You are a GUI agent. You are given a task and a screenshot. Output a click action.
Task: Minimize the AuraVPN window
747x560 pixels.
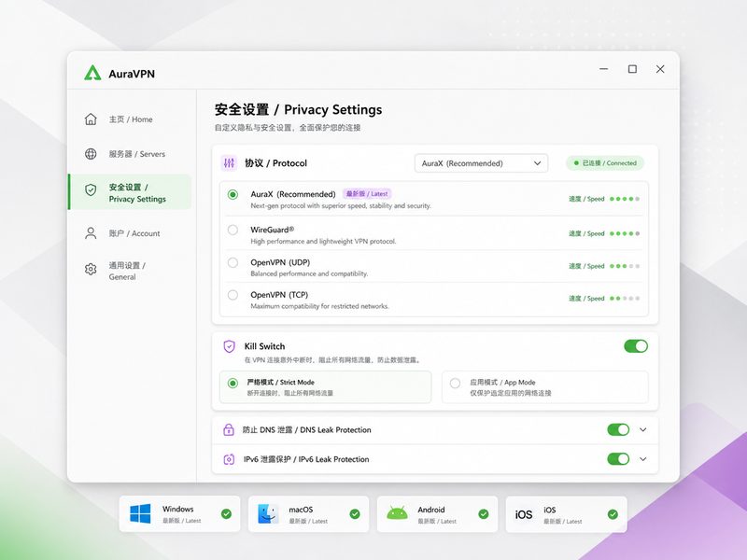tap(603, 69)
